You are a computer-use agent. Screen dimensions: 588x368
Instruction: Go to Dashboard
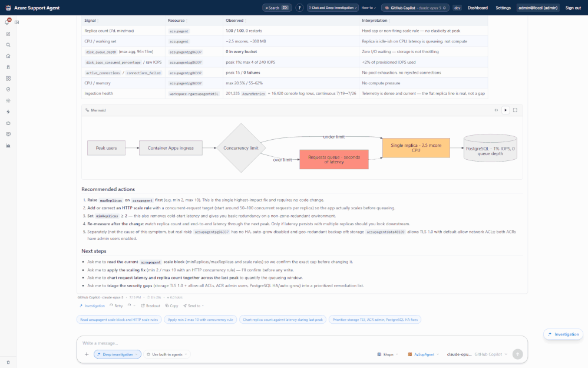click(x=478, y=8)
